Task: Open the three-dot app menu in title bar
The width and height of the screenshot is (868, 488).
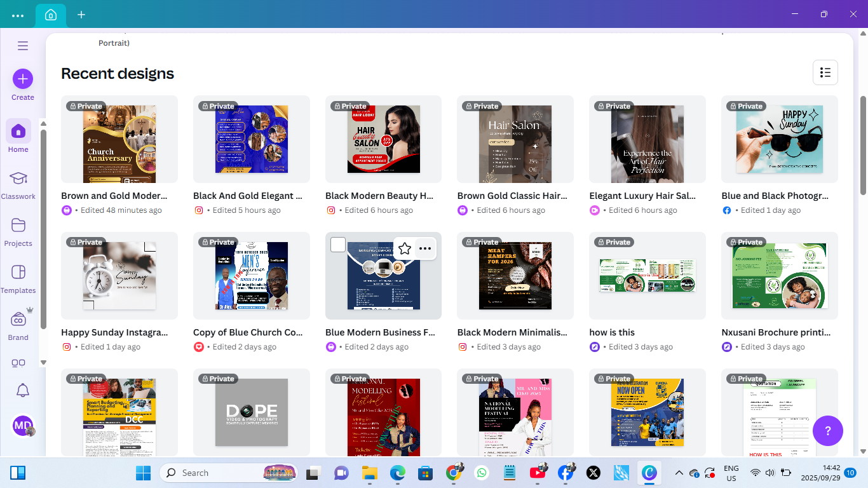Action: coord(18,15)
